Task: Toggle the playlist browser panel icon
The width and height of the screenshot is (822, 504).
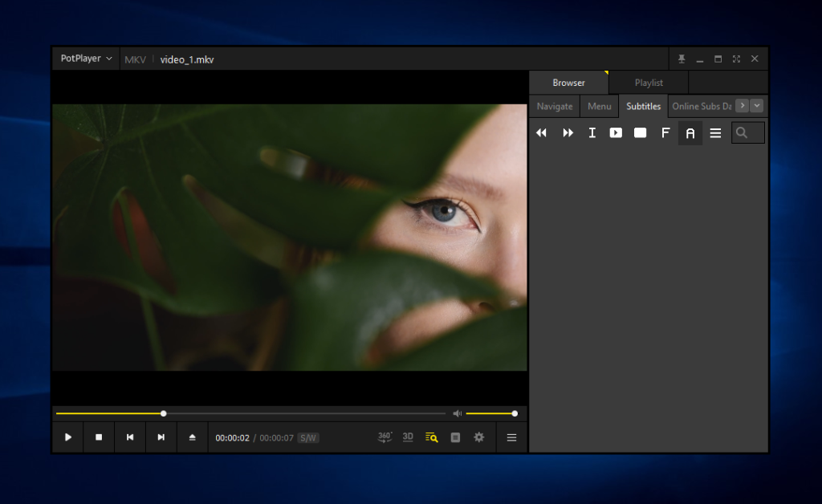Action: click(x=432, y=437)
